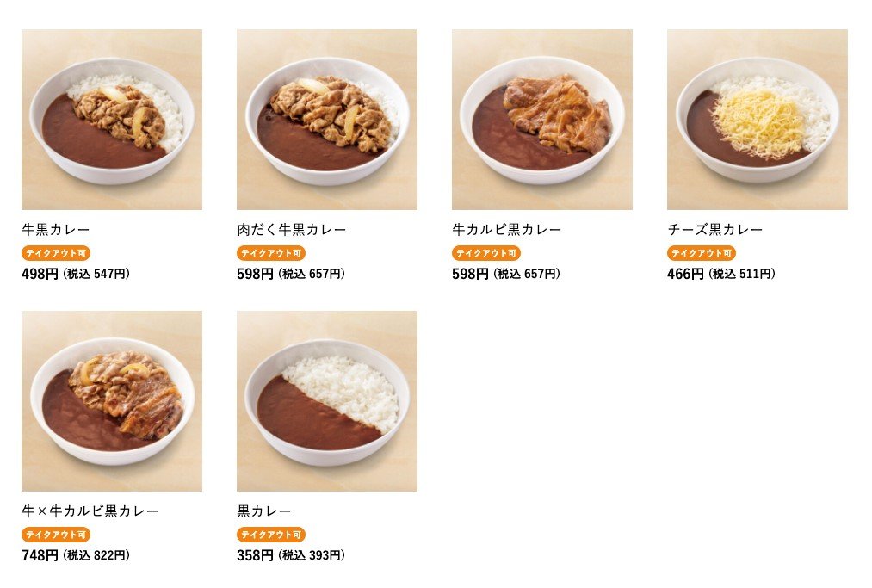Click takeout badge under 黒カレー
872x588 pixels.
(271, 535)
